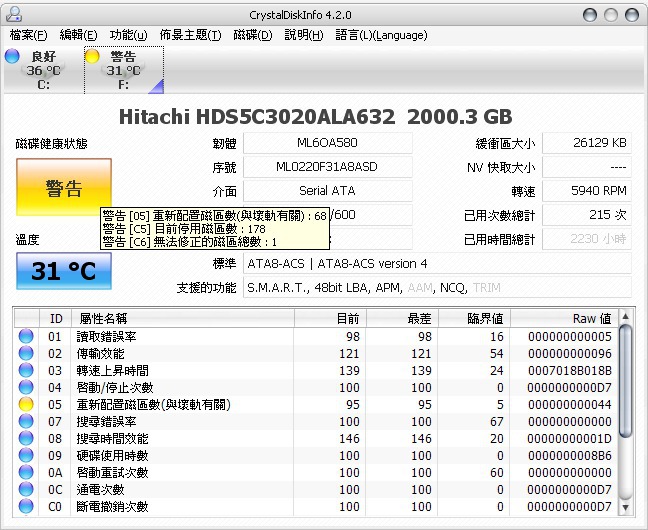The width and height of the screenshot is (648, 530).
Task: Click the attribute list scrollbar thumb
Action: click(x=626, y=381)
